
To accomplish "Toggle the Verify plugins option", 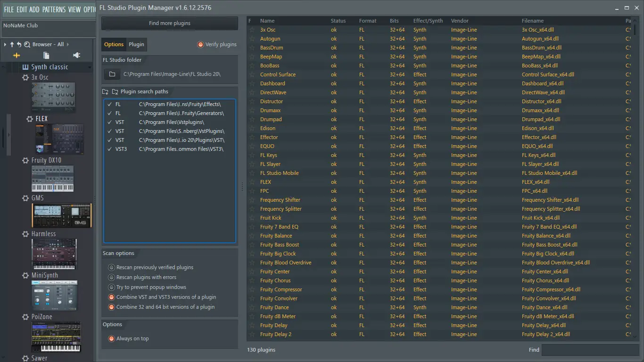I will click(200, 44).
